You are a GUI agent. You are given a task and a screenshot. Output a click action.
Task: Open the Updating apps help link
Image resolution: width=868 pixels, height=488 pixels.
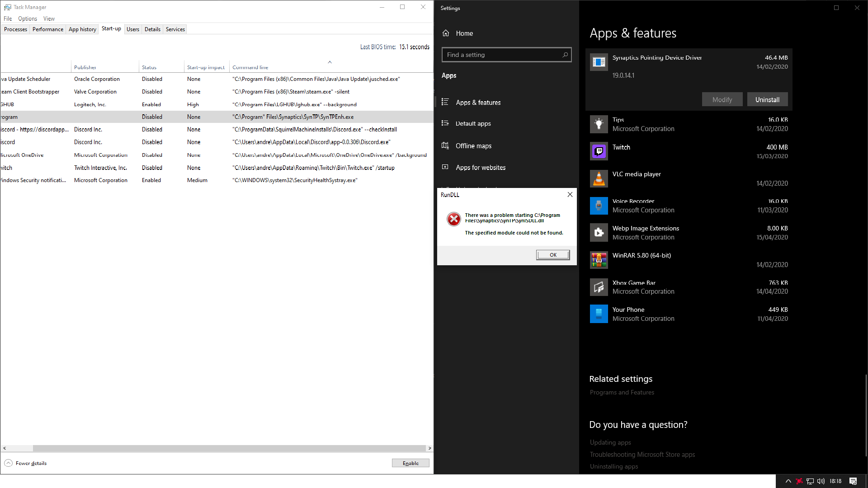610,442
